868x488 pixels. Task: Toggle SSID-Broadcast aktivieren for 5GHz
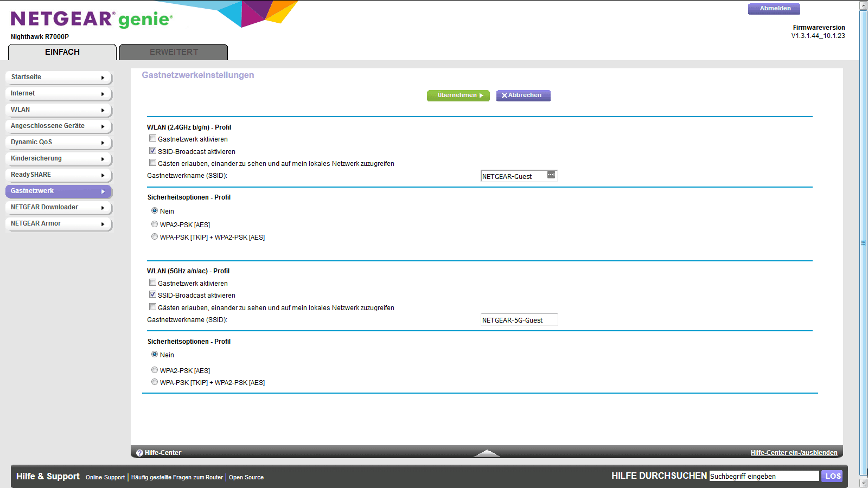tap(153, 294)
